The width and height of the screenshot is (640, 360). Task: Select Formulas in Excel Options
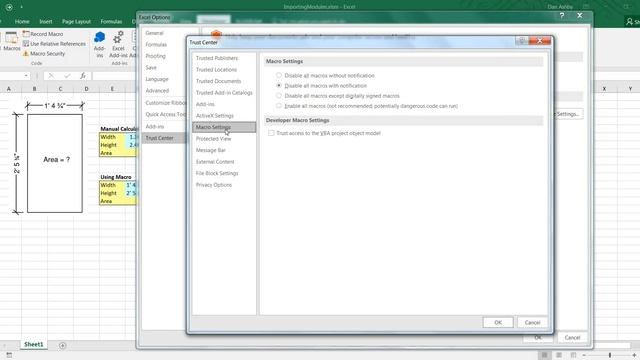tap(156, 44)
